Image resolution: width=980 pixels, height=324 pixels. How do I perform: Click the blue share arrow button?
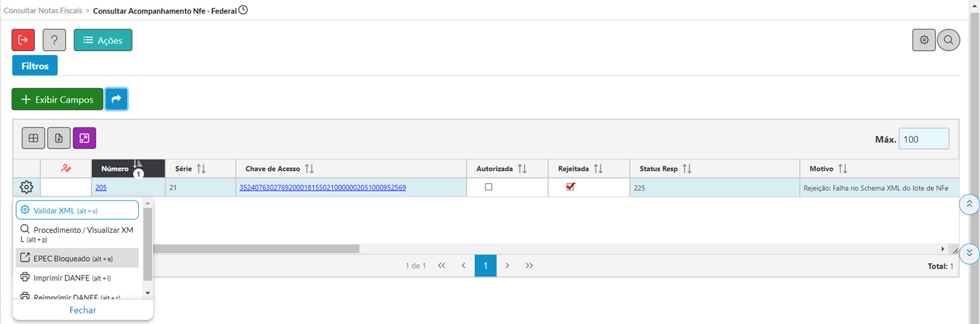(x=117, y=99)
